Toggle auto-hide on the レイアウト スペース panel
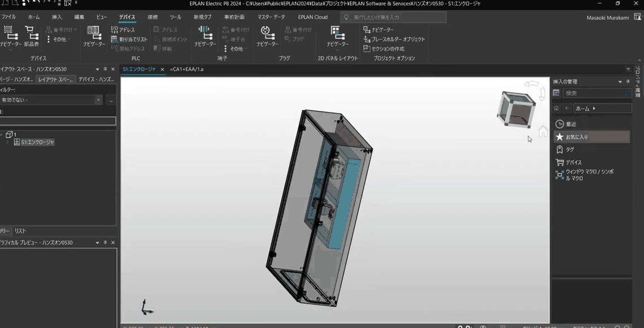This screenshot has height=328, width=644. pyautogui.click(x=105, y=69)
